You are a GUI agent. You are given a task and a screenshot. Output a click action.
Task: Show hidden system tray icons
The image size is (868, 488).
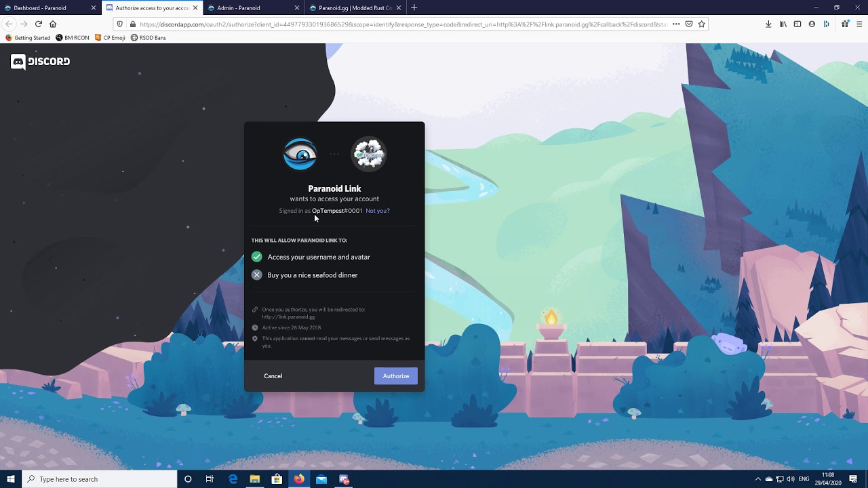tap(758, 479)
